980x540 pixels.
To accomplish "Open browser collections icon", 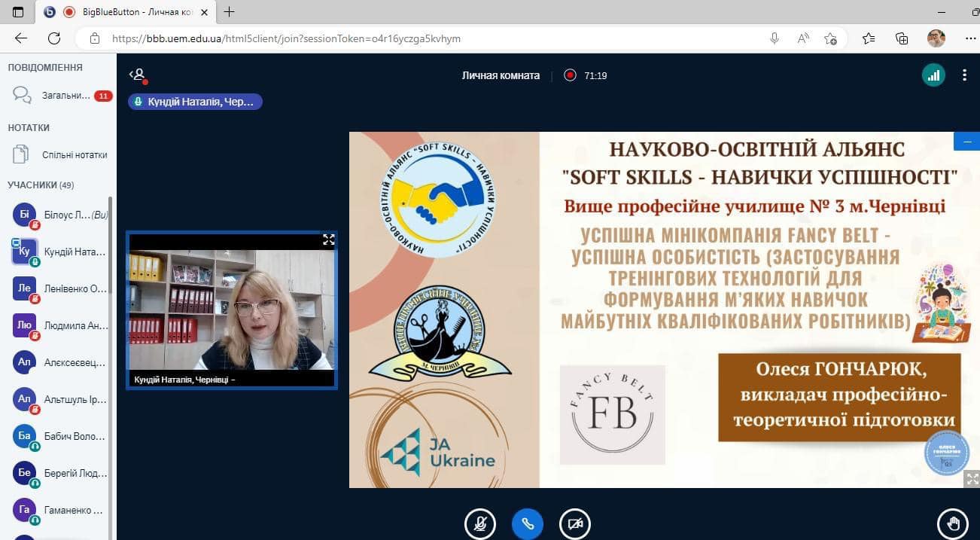I will (902, 38).
